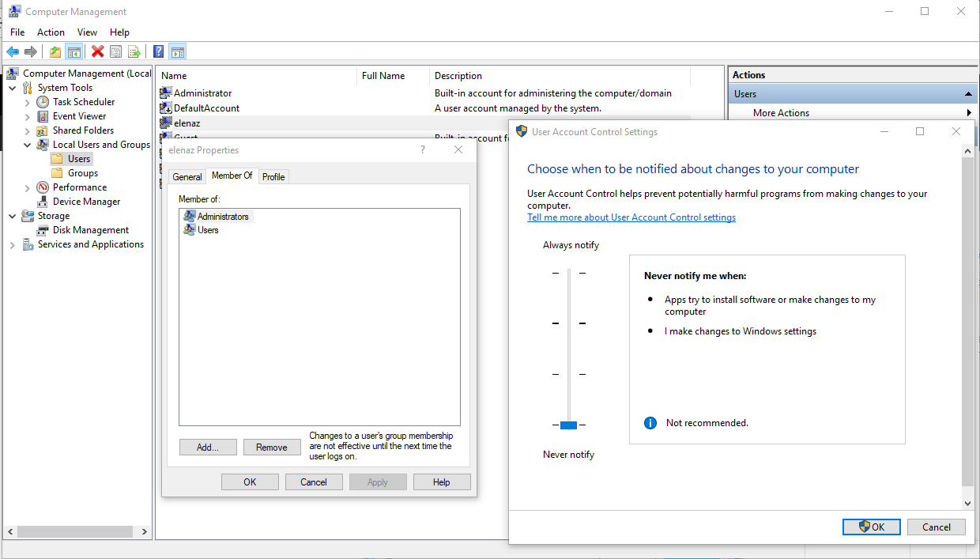
Task: Select the Administrators group in Member of list
Action: click(216, 217)
